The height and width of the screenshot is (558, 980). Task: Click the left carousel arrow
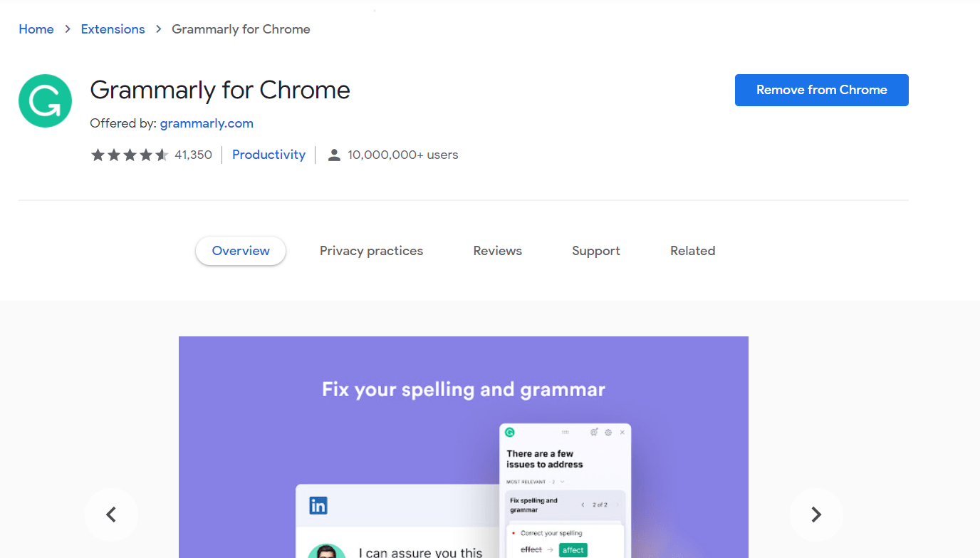pyautogui.click(x=112, y=514)
